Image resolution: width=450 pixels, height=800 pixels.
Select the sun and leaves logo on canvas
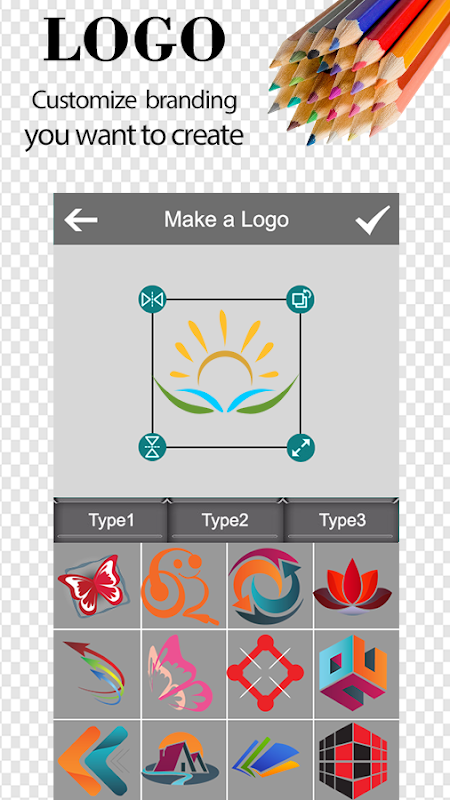click(x=226, y=362)
